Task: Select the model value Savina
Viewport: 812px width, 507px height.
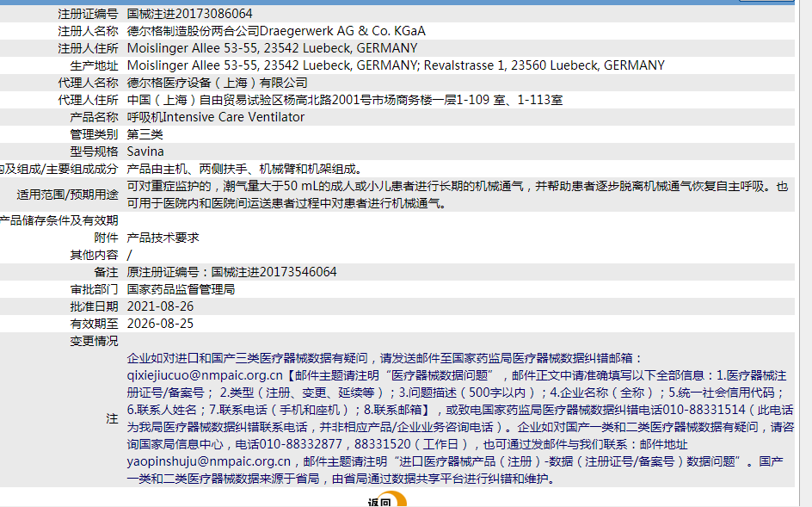Action: point(145,151)
